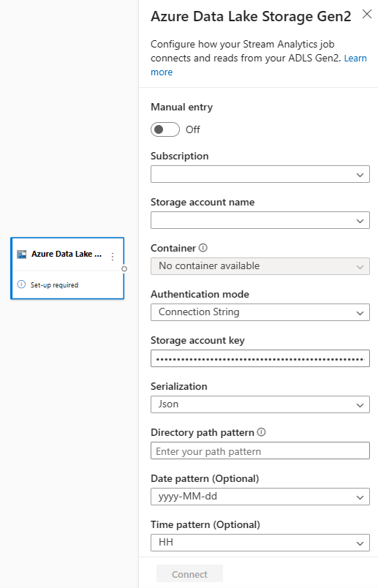This screenshot has height=588, width=378.
Task: Toggle the Manual entry switch on
Action: point(165,129)
